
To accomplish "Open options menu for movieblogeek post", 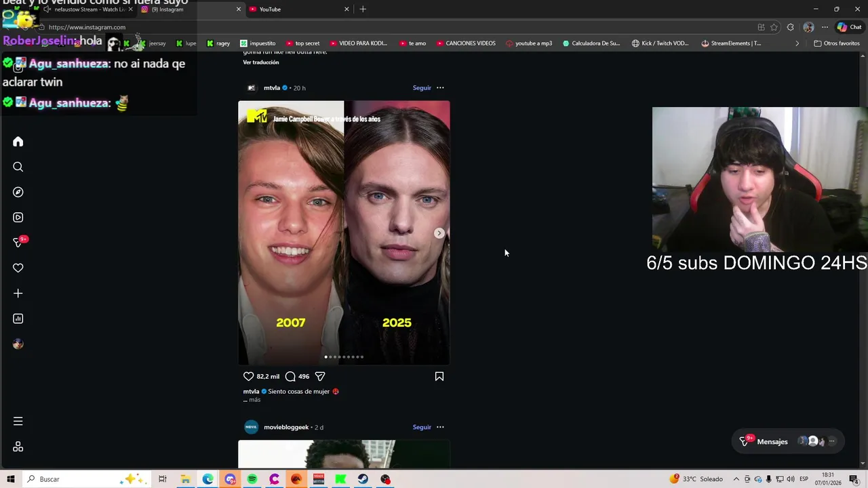I will tap(440, 427).
